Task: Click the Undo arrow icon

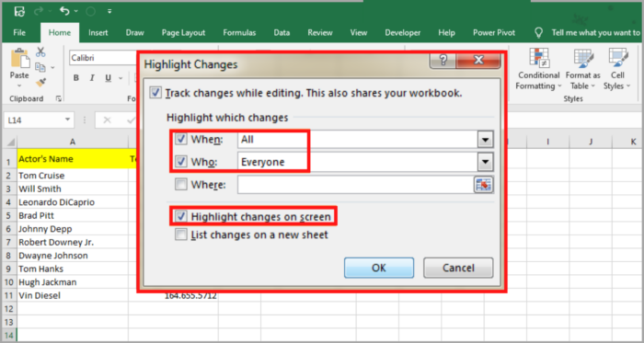Action: (x=65, y=11)
